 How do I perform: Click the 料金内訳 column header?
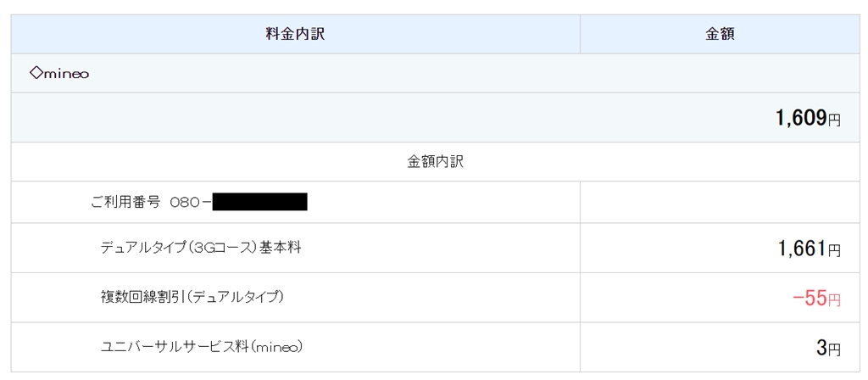[295, 35]
